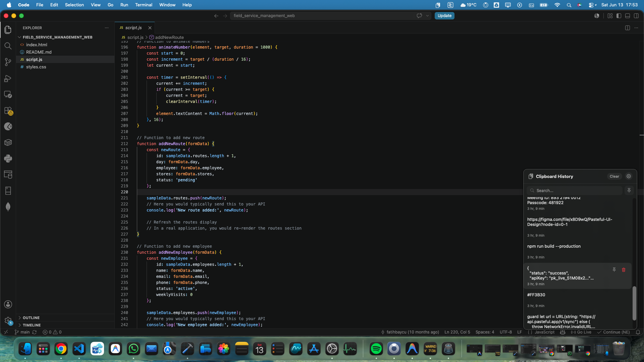Open Customize Layout in title bar

610,16
